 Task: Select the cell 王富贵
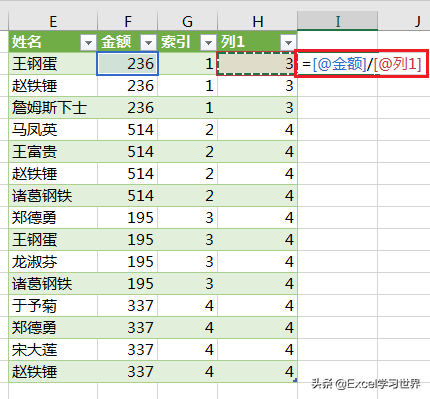(x=53, y=152)
